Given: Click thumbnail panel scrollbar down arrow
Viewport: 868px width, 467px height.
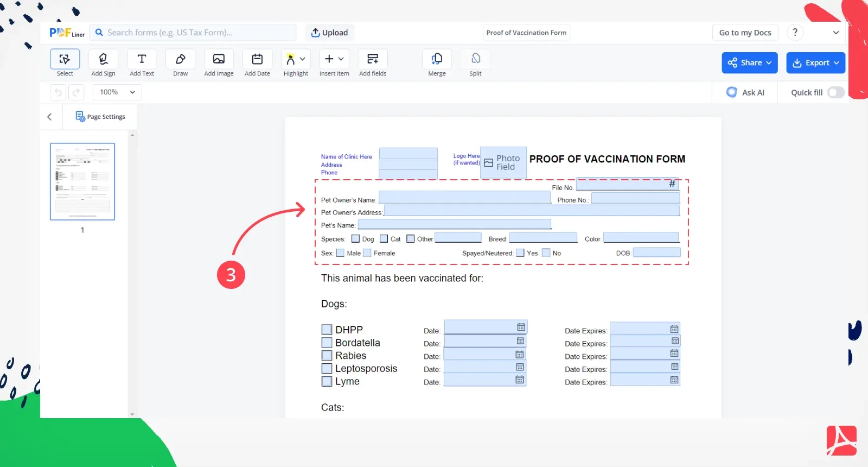Looking at the screenshot, I should [132, 414].
